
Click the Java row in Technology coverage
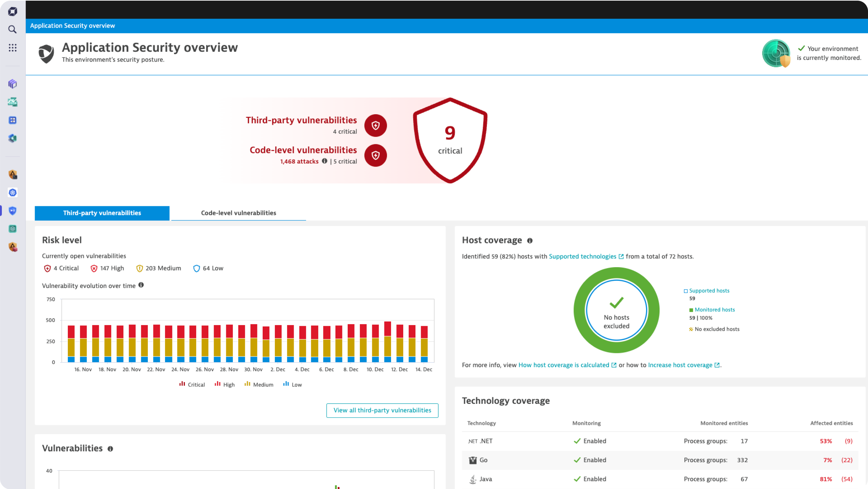click(660, 479)
